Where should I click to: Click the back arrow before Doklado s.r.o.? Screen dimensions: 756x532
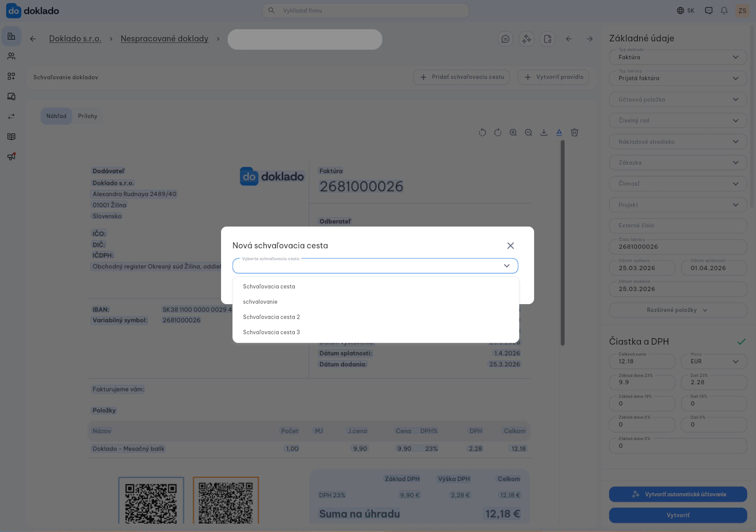tap(33, 39)
